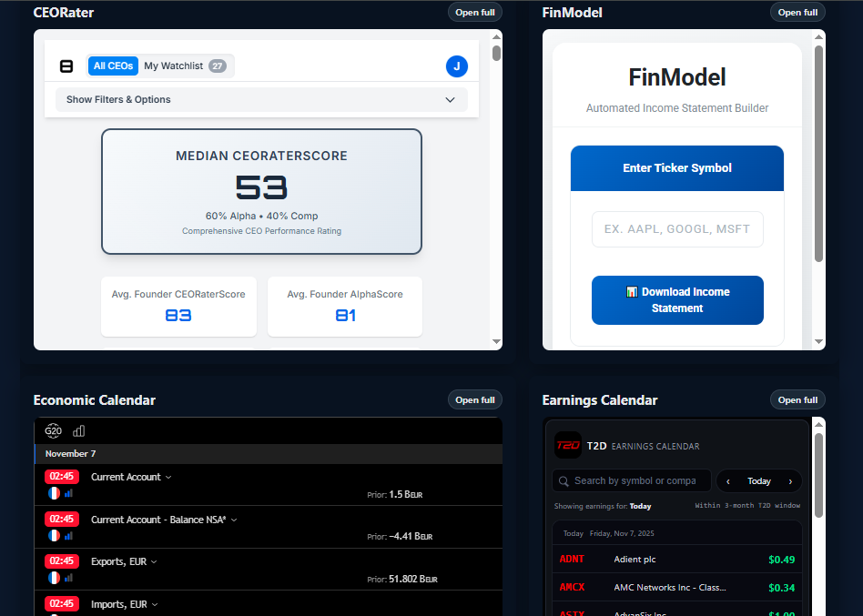Click FinModel scrollbar up arrow
This screenshot has width=863, height=616.
tap(818, 36)
